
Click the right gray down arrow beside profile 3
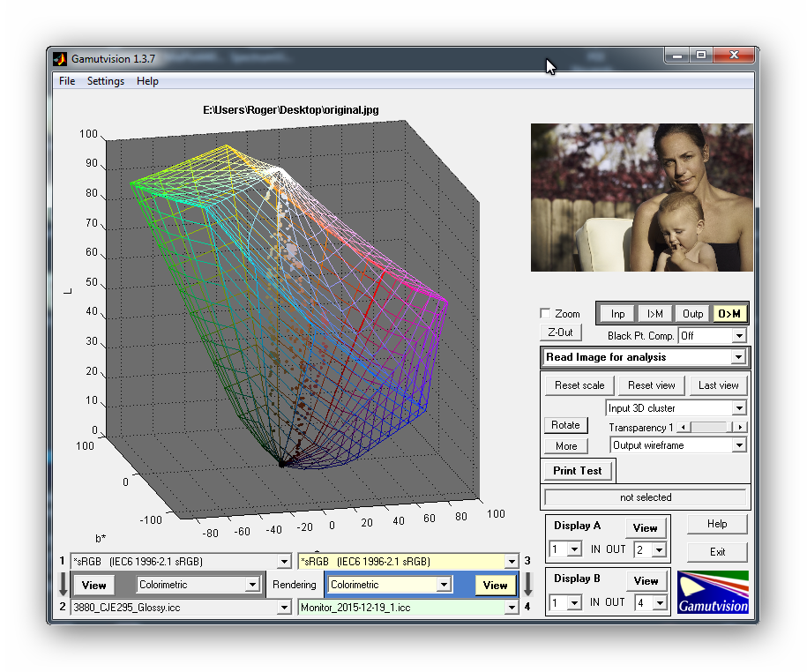pyautogui.click(x=527, y=584)
